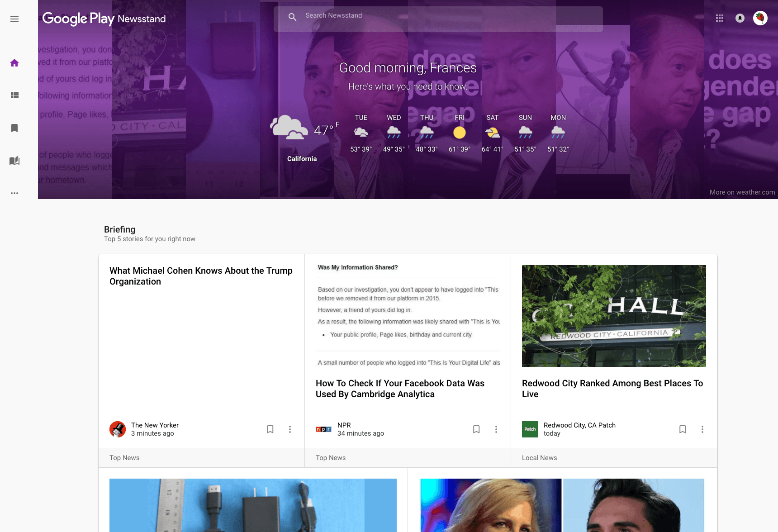Click the Google Play Newsstand logo

click(104, 19)
